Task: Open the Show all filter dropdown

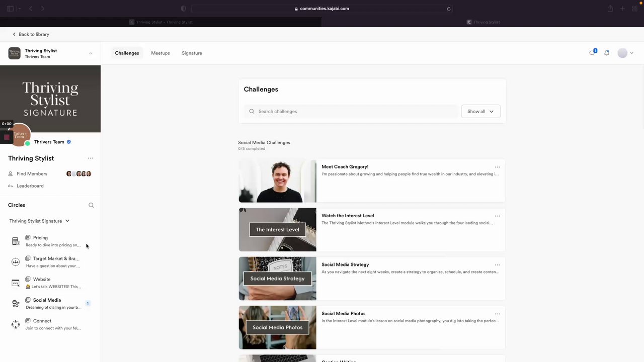Action: pos(480,112)
